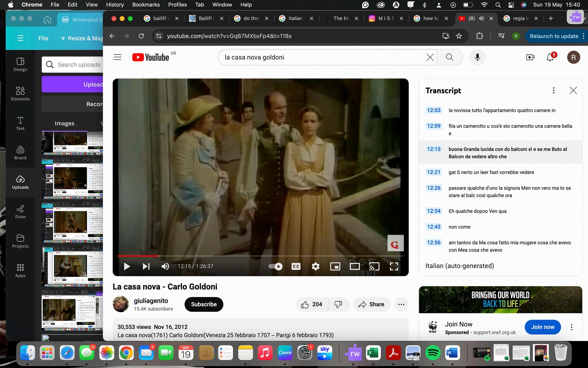Image resolution: width=588 pixels, height=368 pixels.
Task: Open the giuliagenito channel name link
Action: 151,301
